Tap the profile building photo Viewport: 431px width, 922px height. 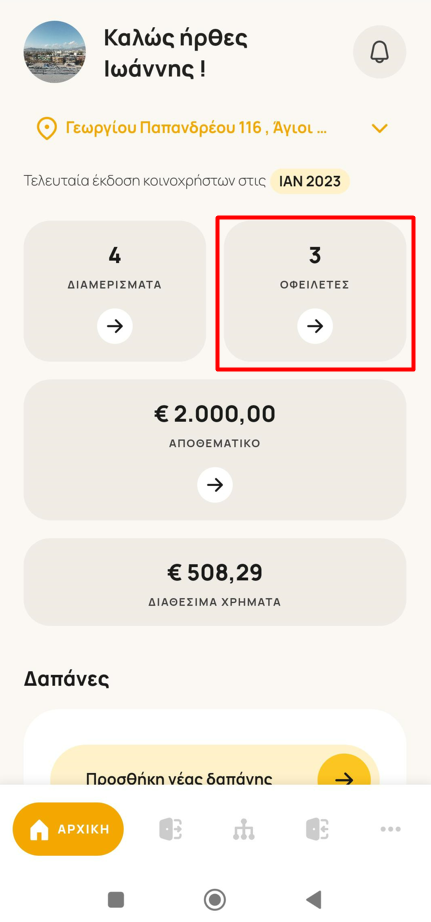55,52
